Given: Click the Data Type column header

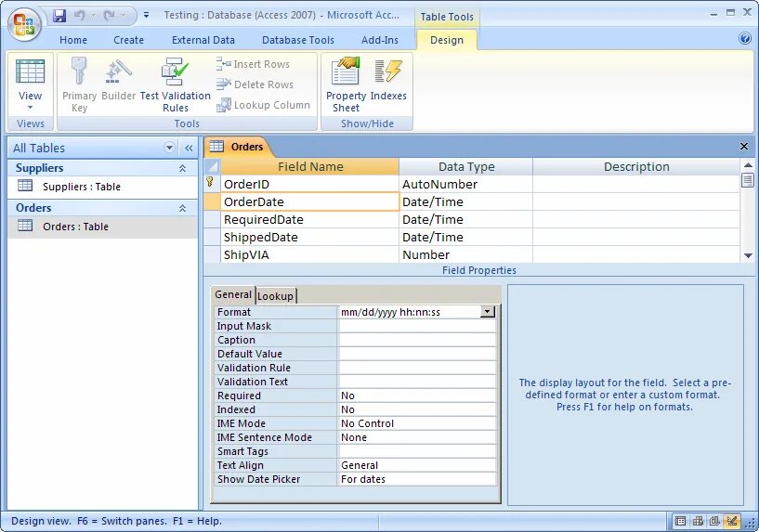Looking at the screenshot, I should click(x=466, y=167).
